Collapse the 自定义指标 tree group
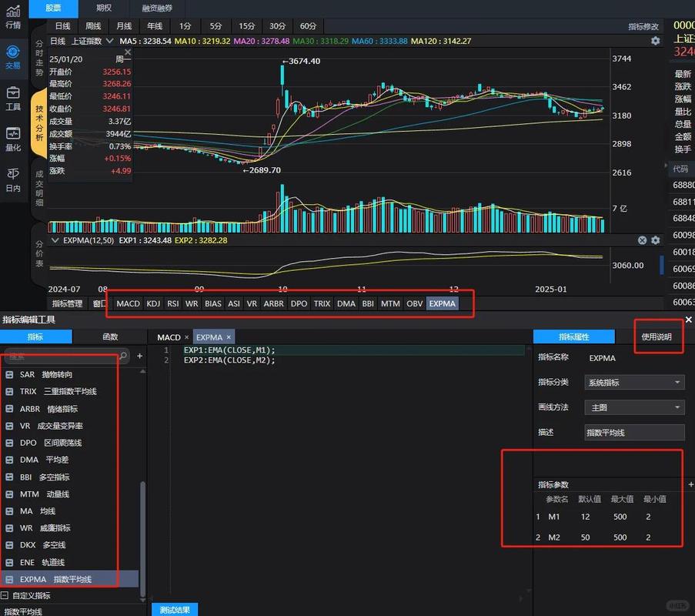 [5, 595]
